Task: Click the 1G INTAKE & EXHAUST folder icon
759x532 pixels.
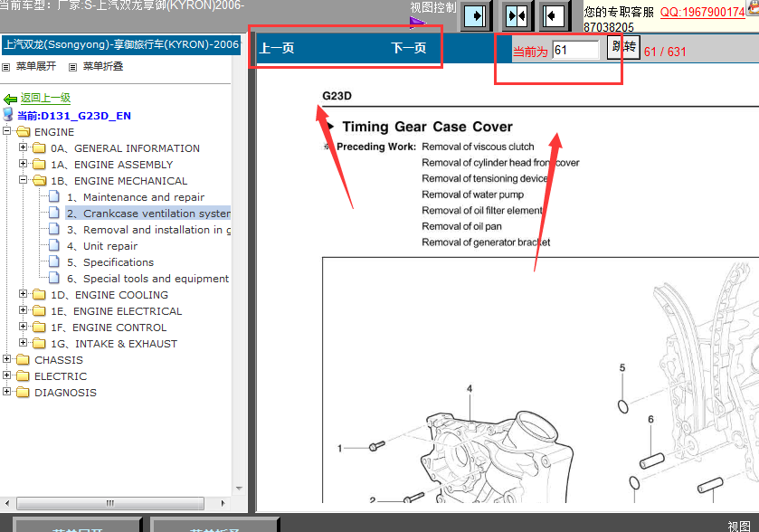Action: [39, 343]
